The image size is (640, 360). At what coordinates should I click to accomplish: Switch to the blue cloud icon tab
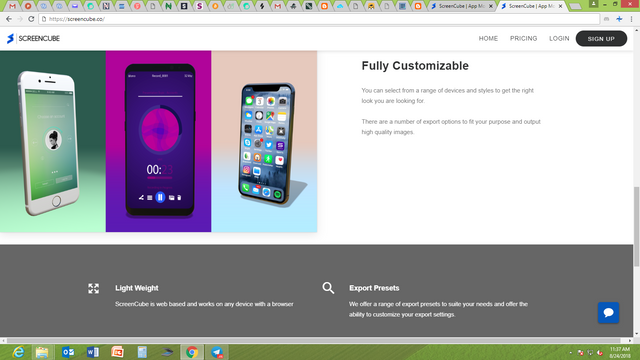tap(340, 6)
